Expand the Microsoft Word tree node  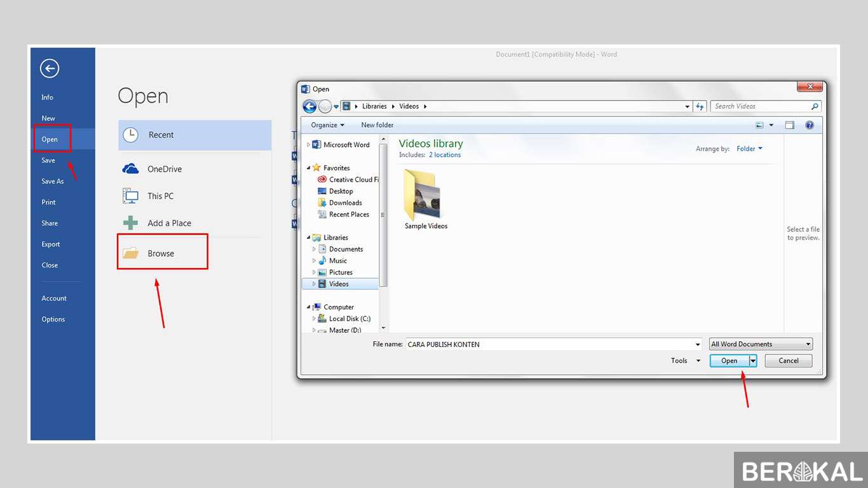pyautogui.click(x=309, y=145)
